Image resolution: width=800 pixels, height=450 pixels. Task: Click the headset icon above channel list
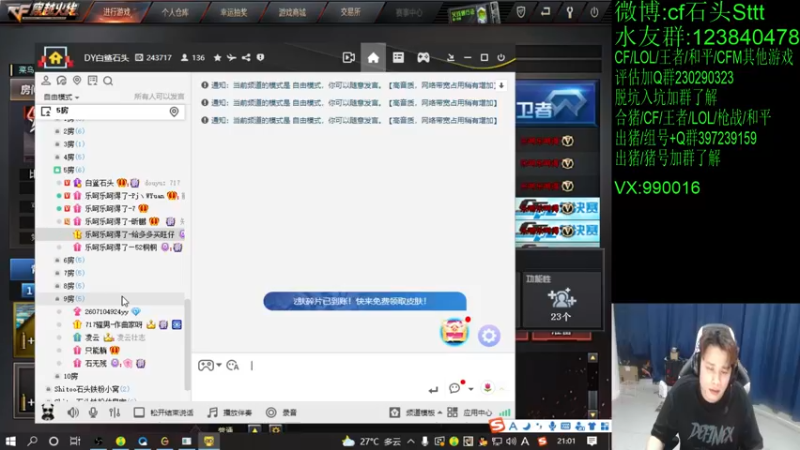pyautogui.click(x=61, y=81)
